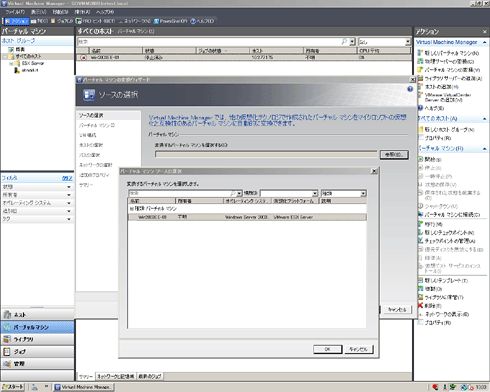
Task: Select the Library navigation button
Action: (x=37, y=339)
